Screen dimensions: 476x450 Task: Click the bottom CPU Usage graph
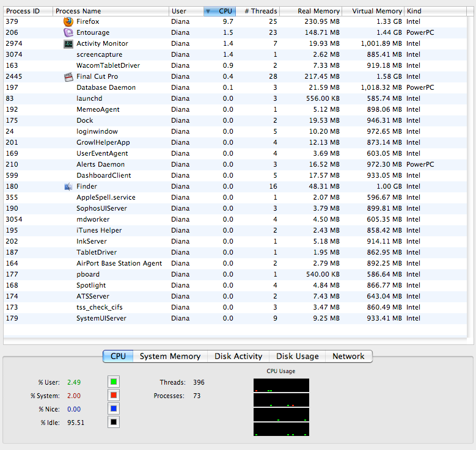pyautogui.click(x=282, y=429)
